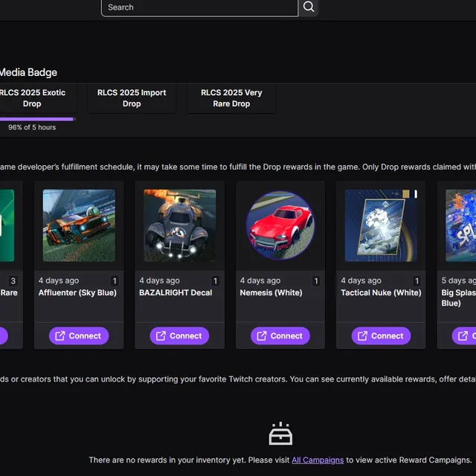The image size is (476, 476).
Task: Click '4 days ago' on Nemesis card
Action: [x=260, y=280]
